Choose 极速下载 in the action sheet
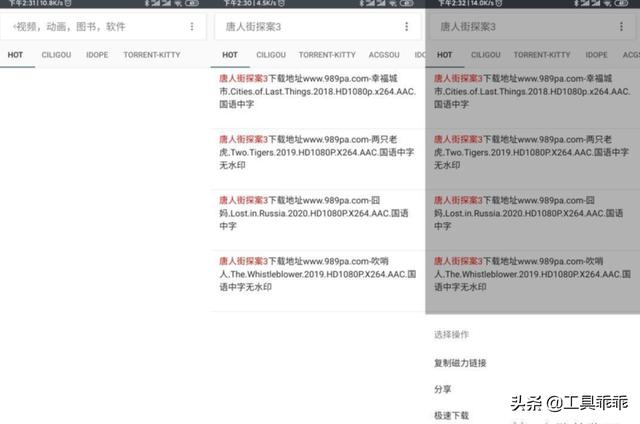This screenshot has height=424, width=640. pos(451,415)
